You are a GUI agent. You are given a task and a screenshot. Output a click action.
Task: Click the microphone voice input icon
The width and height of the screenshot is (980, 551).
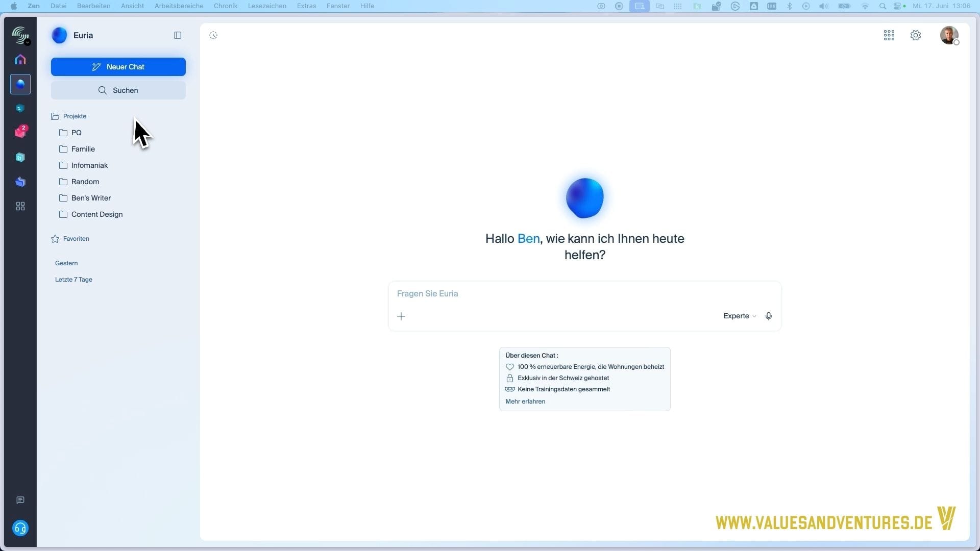769,316
